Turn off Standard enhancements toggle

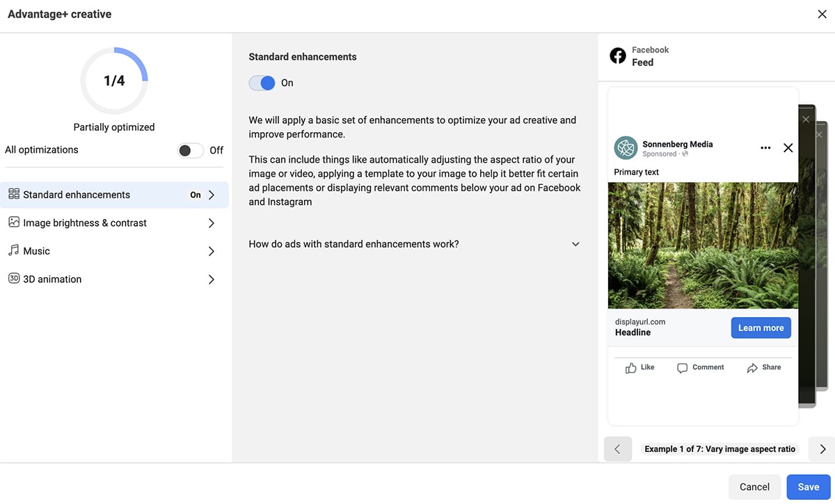tap(262, 83)
